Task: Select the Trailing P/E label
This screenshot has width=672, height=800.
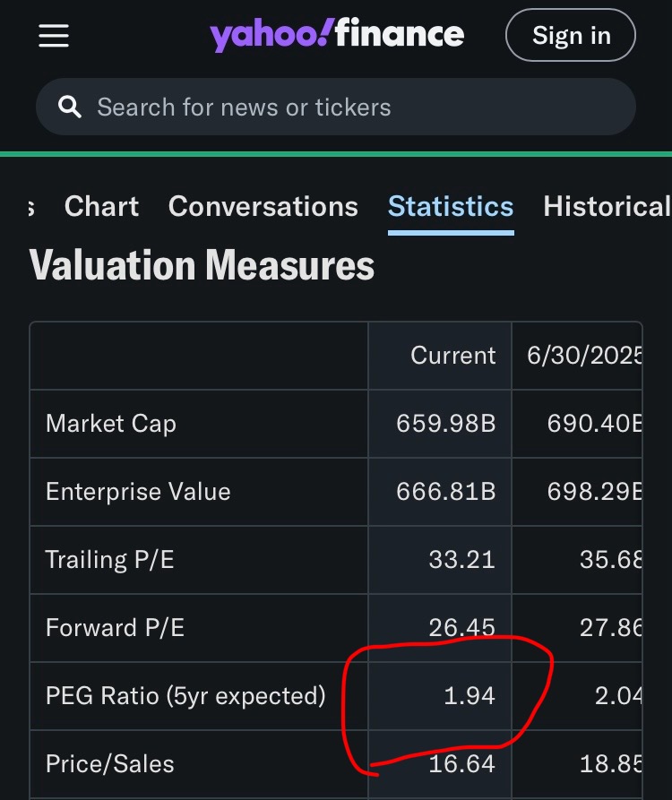Action: [x=109, y=560]
